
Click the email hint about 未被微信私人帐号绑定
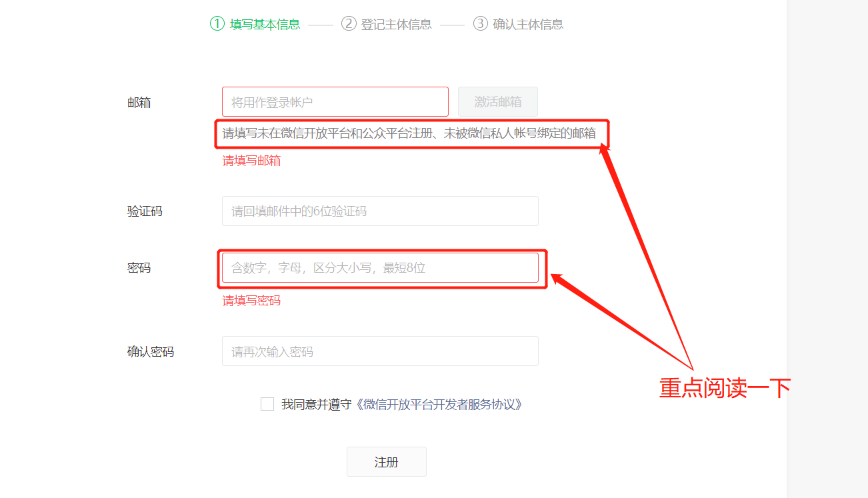pos(409,133)
